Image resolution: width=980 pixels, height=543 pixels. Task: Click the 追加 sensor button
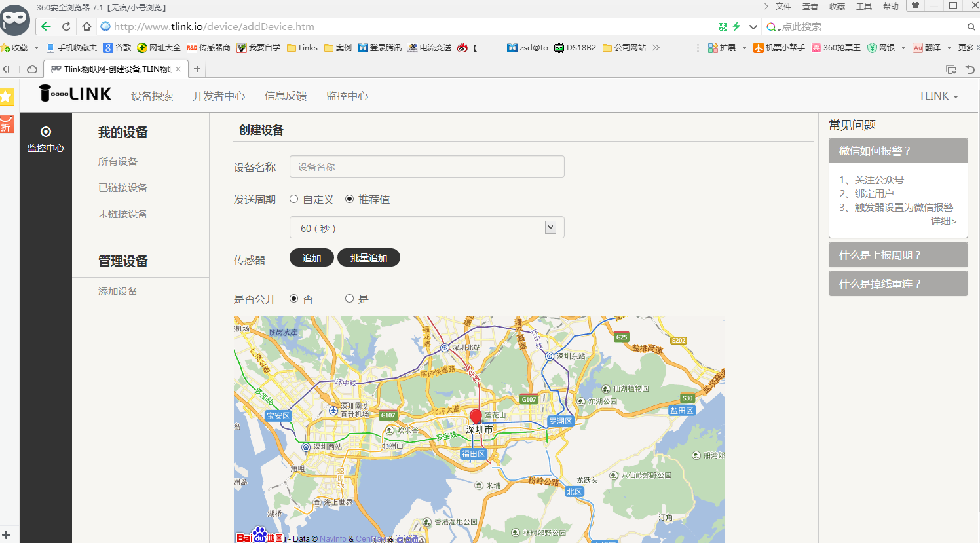coord(311,257)
